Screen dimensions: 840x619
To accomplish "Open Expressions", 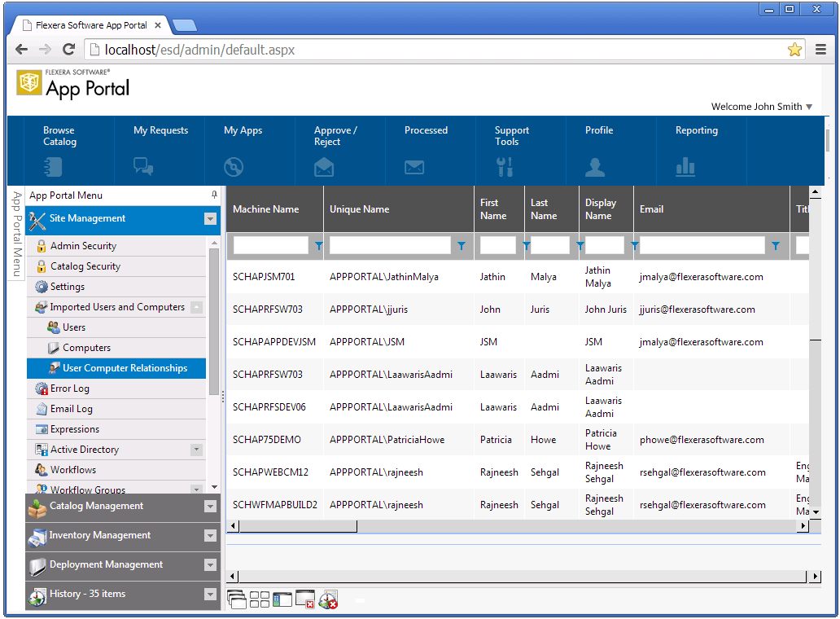I will 116,429.
